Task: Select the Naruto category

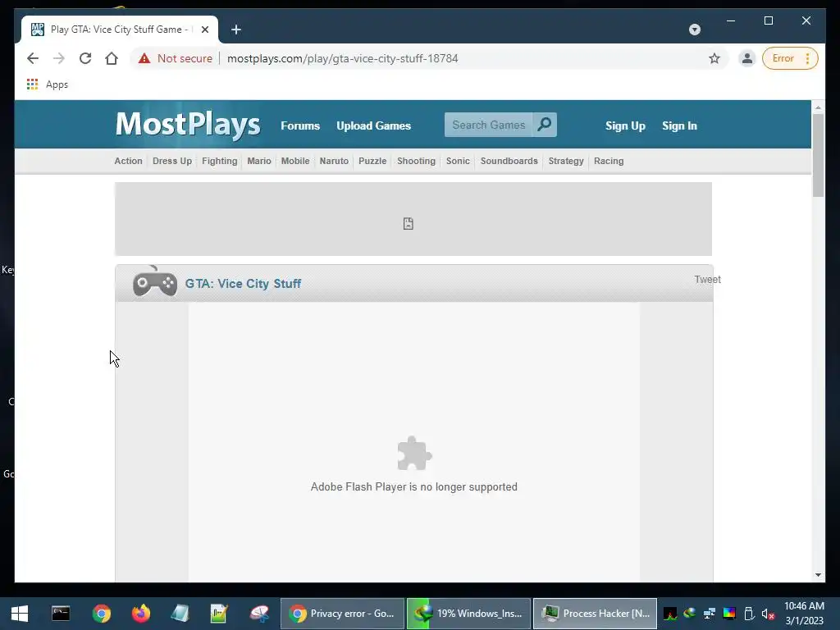Action: tap(334, 161)
